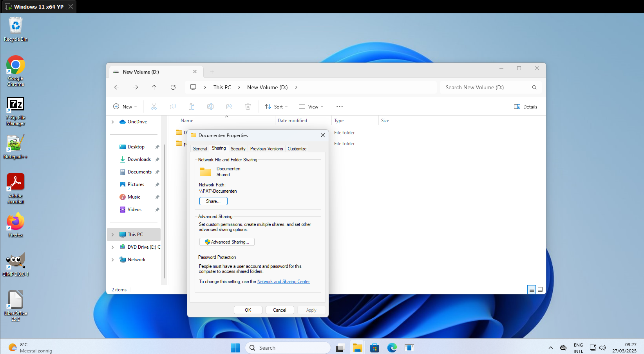
Task: Switch to the Security tab
Action: click(x=238, y=149)
